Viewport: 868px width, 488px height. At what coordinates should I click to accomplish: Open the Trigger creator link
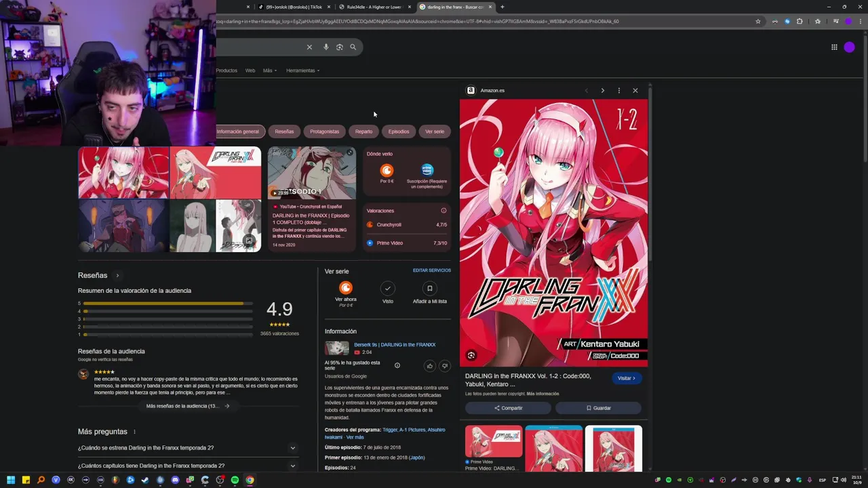point(390,430)
